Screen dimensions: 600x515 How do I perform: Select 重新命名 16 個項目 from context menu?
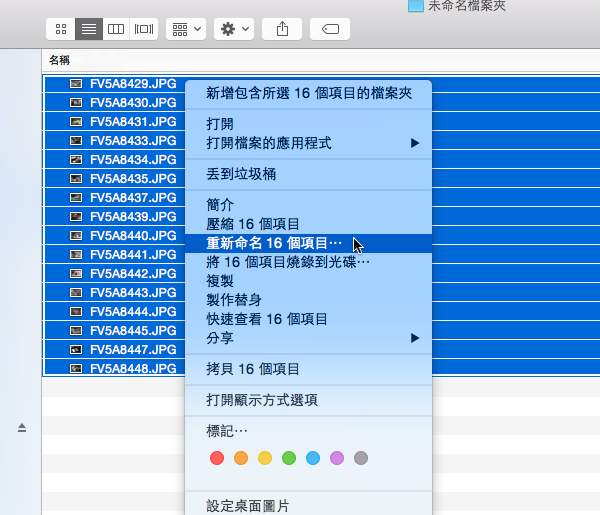[273, 243]
